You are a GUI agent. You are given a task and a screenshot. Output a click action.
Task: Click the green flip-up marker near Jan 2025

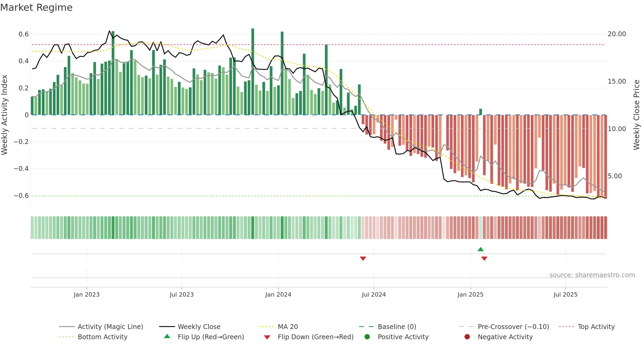pos(481,249)
